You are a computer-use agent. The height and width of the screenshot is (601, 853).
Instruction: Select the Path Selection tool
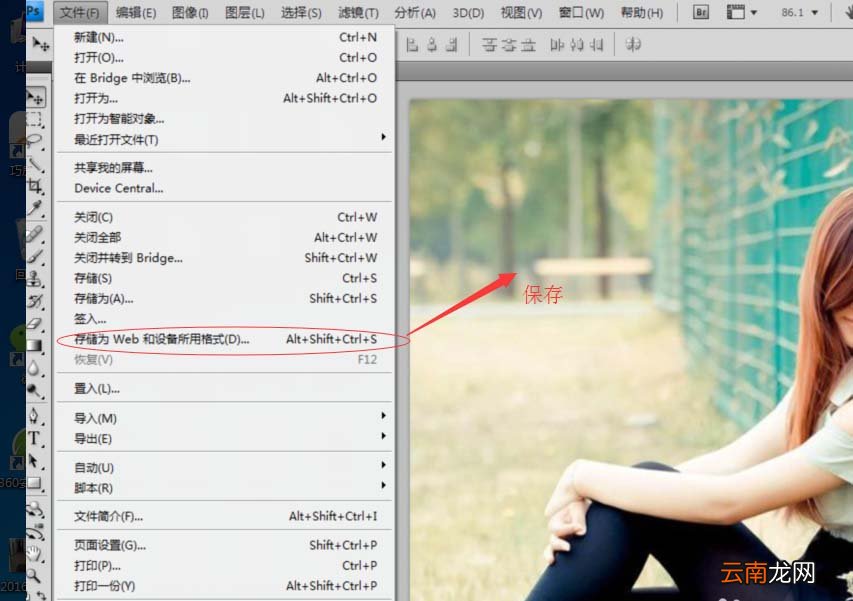tap(35, 461)
